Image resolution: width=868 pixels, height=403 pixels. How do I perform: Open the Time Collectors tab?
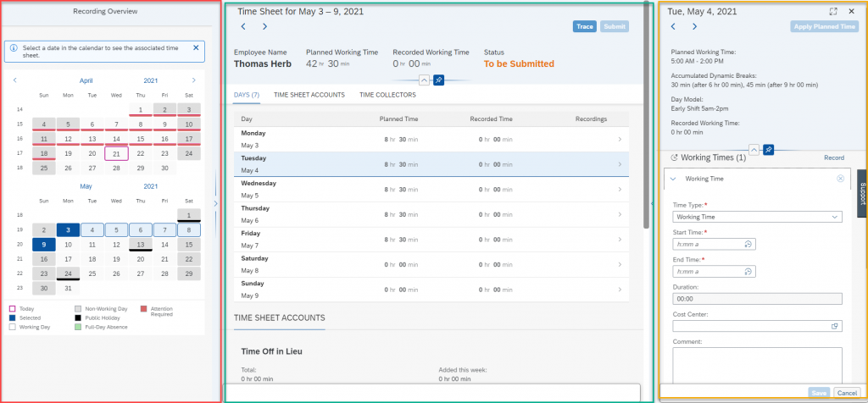pos(387,95)
